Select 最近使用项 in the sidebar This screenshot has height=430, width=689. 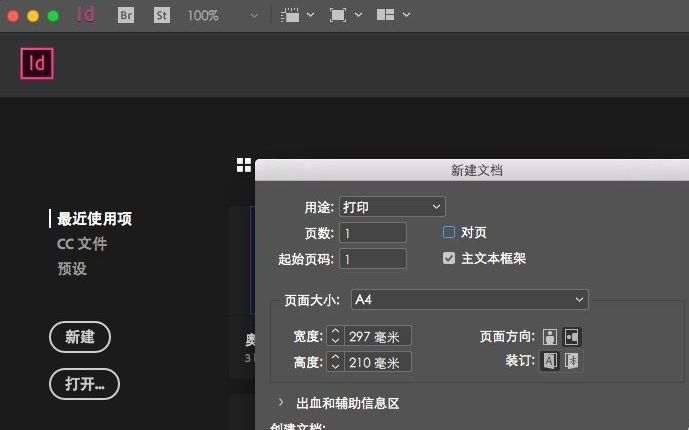tap(94, 219)
